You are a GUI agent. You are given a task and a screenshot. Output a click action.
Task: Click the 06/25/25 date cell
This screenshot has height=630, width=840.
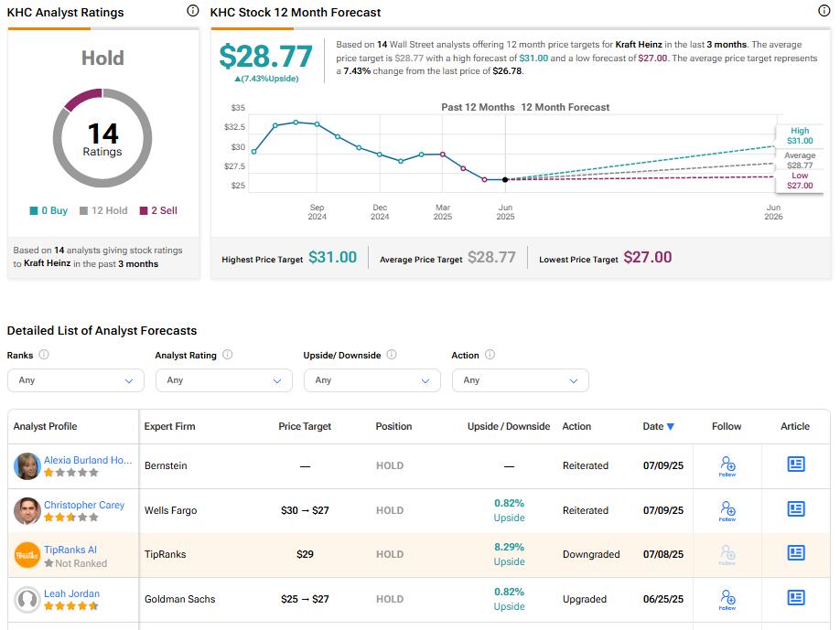(663, 600)
